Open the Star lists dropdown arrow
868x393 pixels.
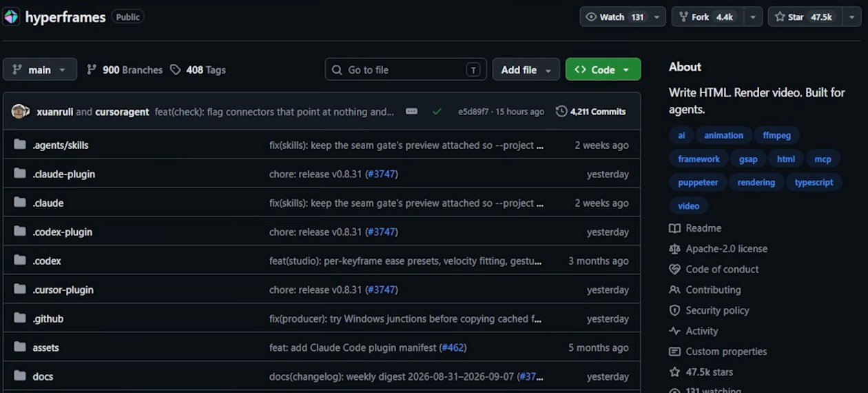pyautogui.click(x=851, y=17)
